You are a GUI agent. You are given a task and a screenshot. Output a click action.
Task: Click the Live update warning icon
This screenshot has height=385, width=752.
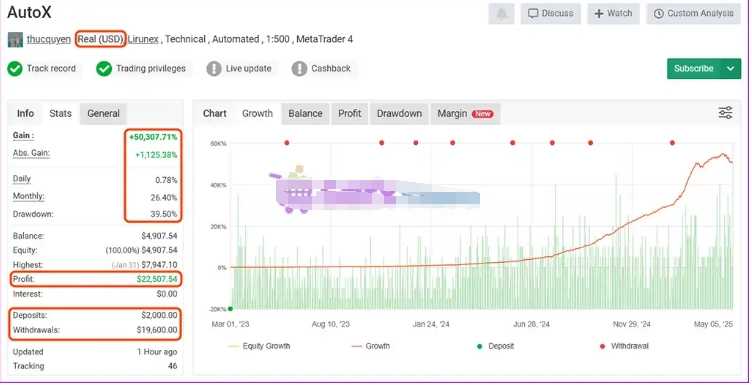click(214, 69)
